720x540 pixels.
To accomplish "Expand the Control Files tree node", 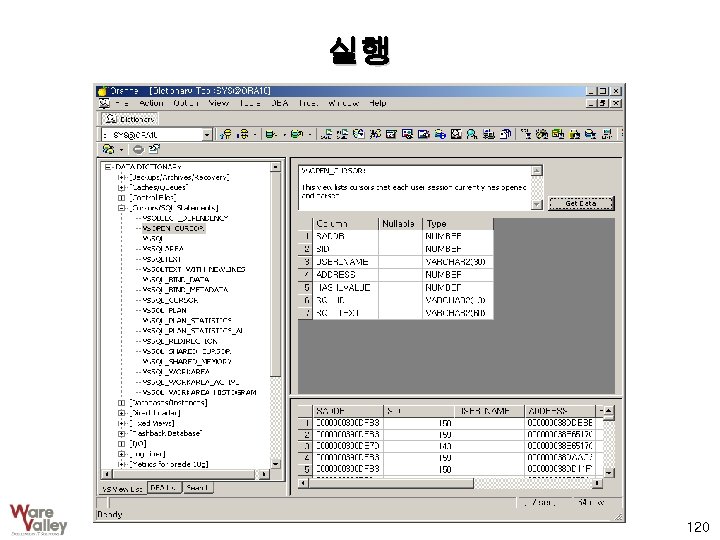I will click(x=121, y=198).
